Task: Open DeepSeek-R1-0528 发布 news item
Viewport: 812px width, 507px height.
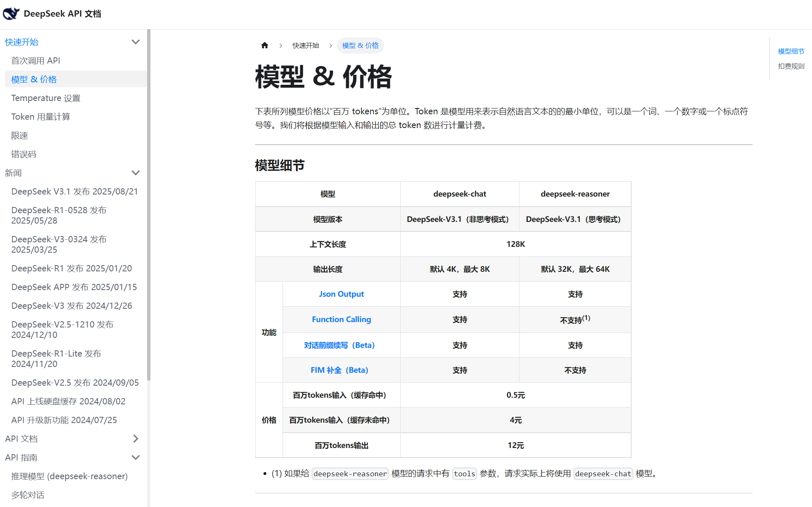Action: pos(59,215)
